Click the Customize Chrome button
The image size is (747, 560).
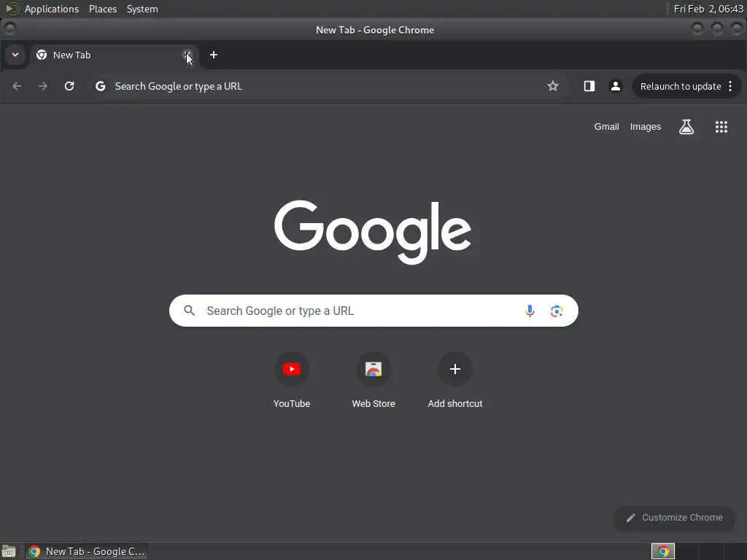[x=674, y=518]
